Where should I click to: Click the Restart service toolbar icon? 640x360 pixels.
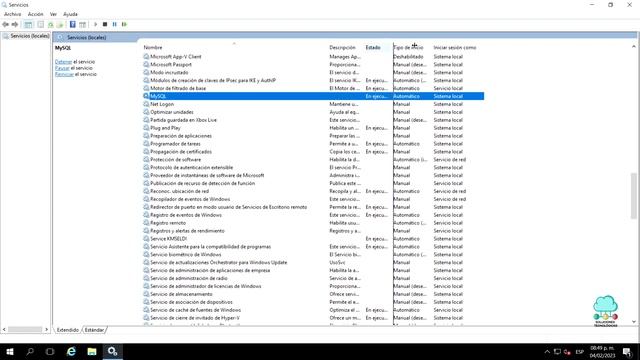(124, 24)
